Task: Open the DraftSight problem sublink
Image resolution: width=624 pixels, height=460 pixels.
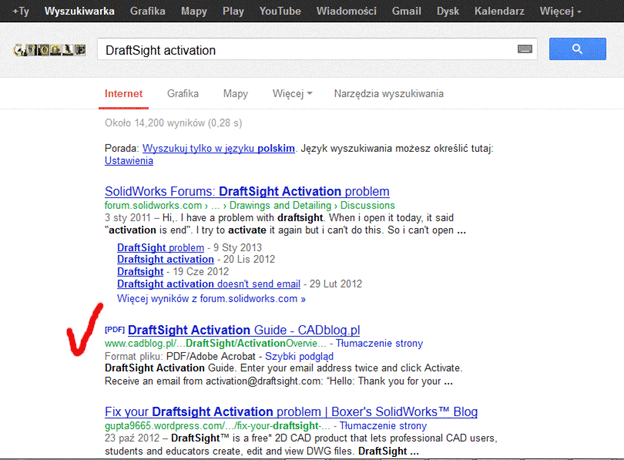Action: tap(160, 248)
